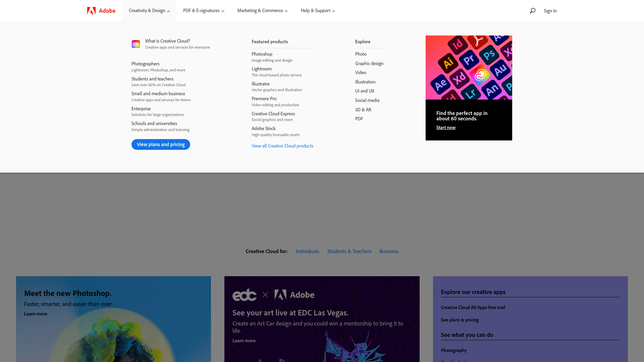644x362 pixels.
Task: Open the search magnifier icon
Action: coord(532,11)
